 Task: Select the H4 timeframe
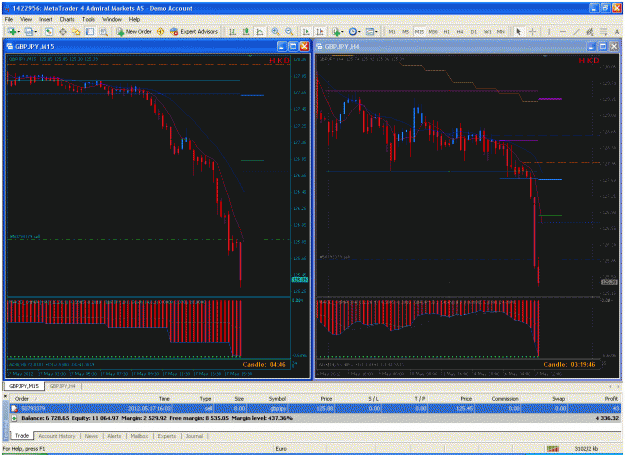point(460,31)
